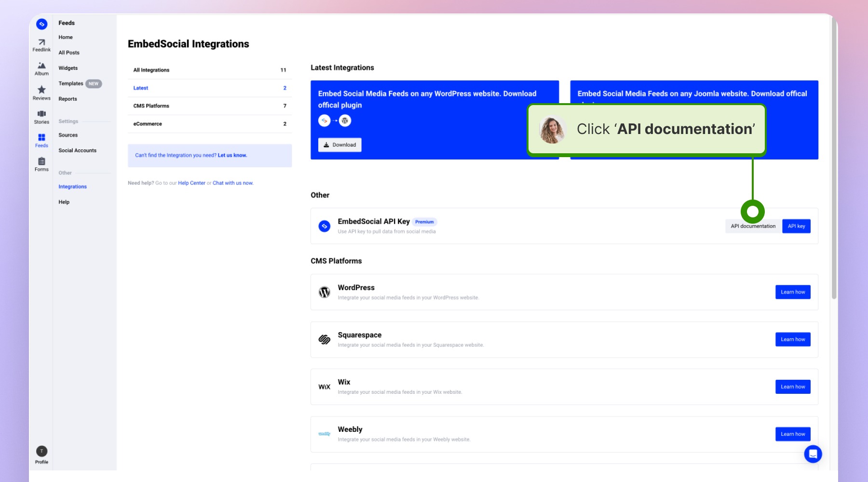Click Learn how for Weebly
Screen dimensions: 868x482
[x=793, y=434]
